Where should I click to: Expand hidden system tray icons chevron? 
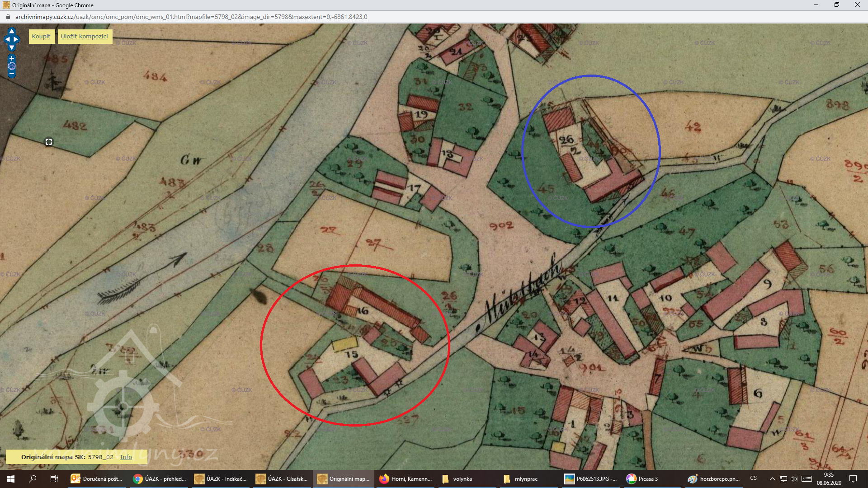(x=772, y=479)
